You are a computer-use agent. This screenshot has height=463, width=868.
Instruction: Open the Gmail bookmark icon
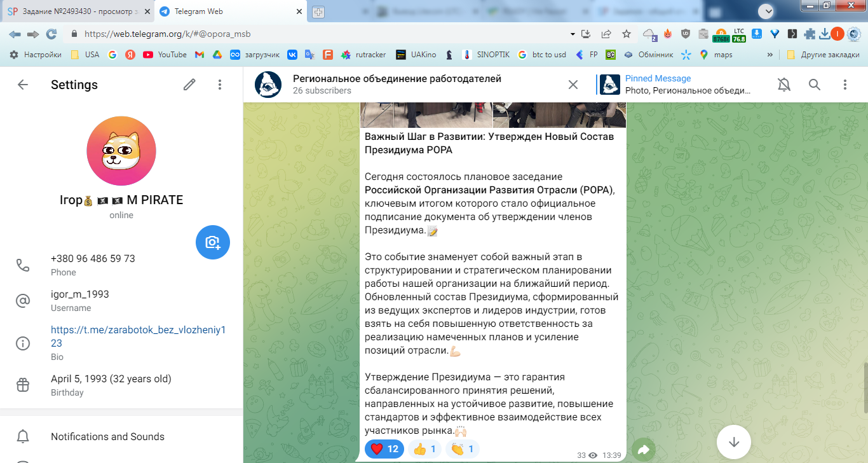(x=199, y=55)
